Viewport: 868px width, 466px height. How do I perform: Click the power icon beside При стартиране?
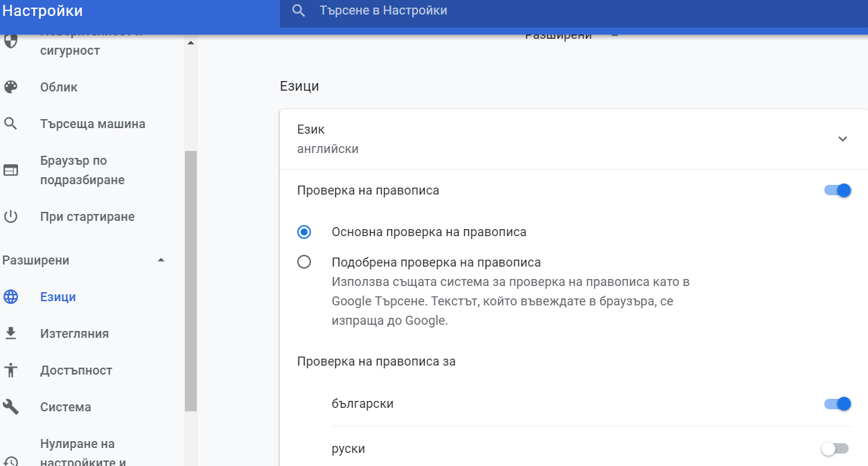point(11,217)
